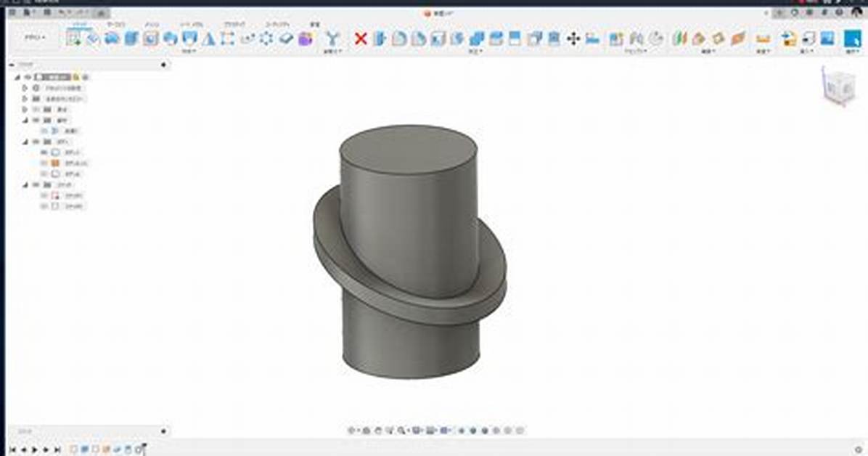Open the Design workspace dropdown

pos(36,38)
